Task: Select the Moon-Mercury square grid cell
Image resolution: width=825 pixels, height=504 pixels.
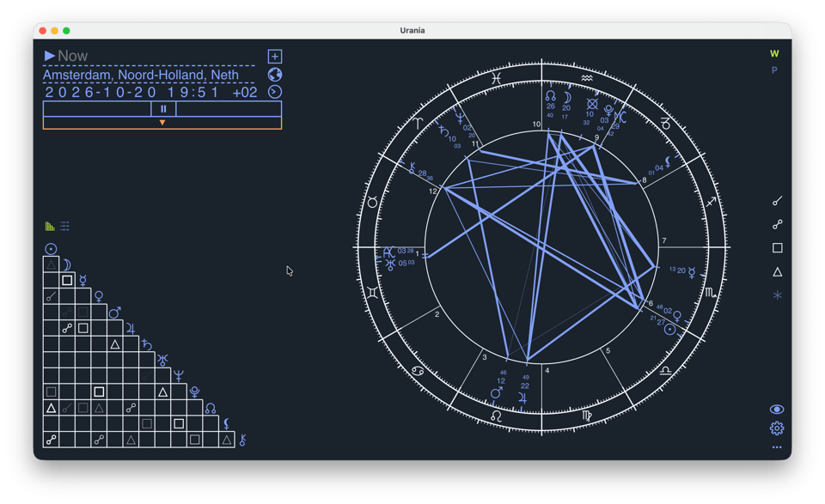Action: tap(67, 281)
